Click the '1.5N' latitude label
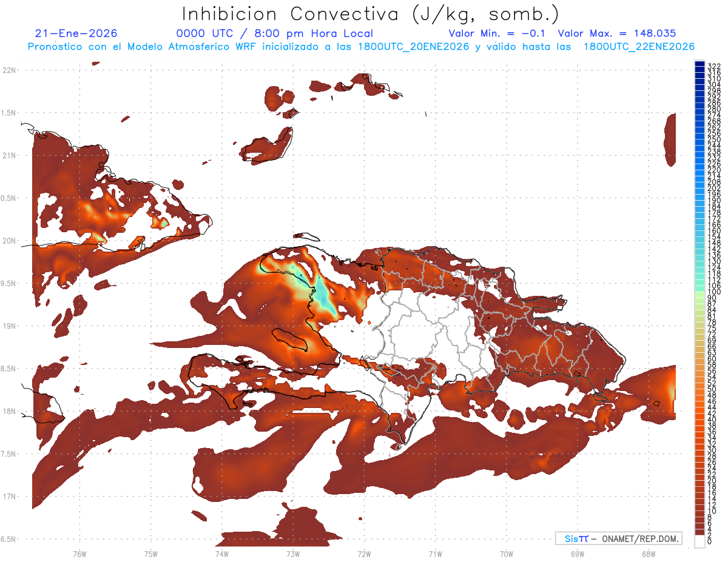The image size is (728, 562). click(8, 113)
